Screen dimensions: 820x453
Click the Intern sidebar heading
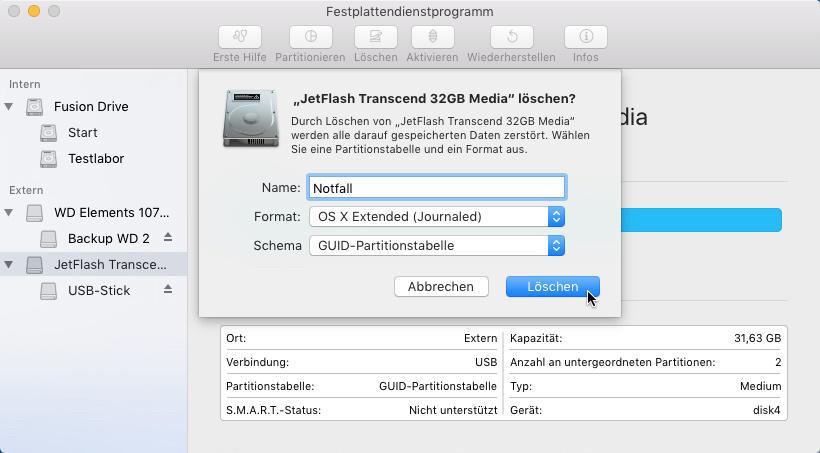pos(25,84)
